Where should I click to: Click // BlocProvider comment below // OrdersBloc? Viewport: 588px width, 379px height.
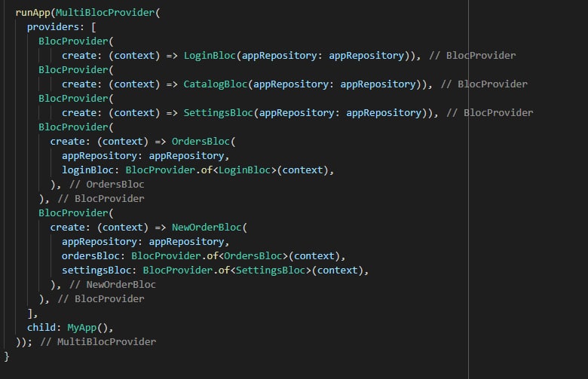tap(101, 199)
